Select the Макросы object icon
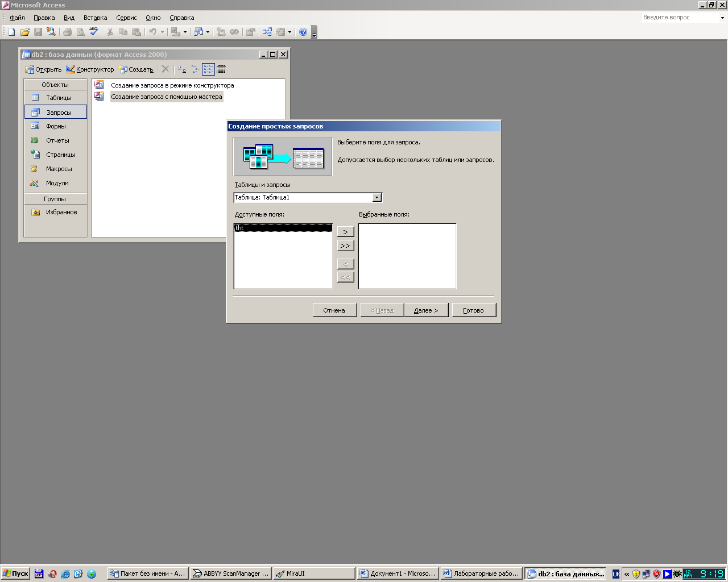The height and width of the screenshot is (582, 728). (x=35, y=169)
